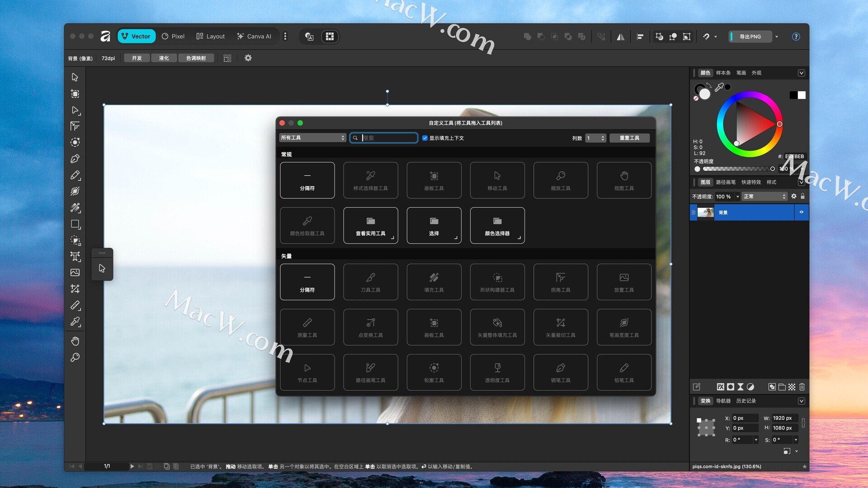Image resolution: width=868 pixels, height=488 pixels.
Task: Click the Shape Builder tool (形状构建器工具) tile
Action: pyautogui.click(x=497, y=282)
